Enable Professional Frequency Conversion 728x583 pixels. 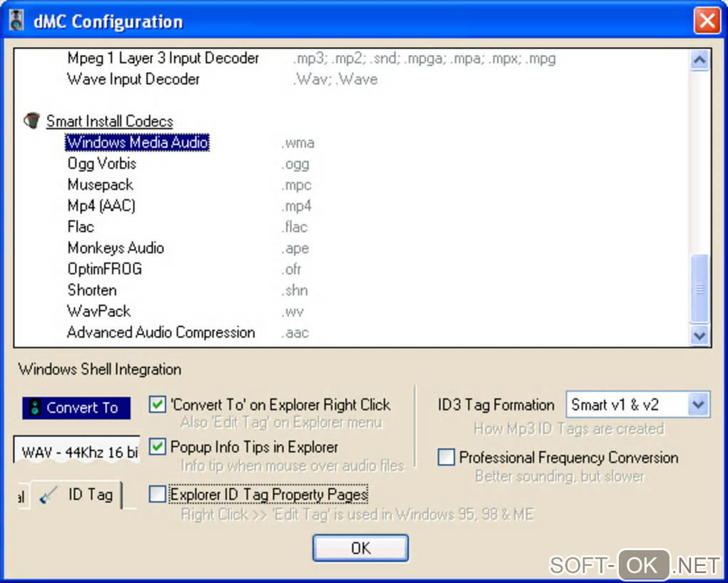(446, 457)
